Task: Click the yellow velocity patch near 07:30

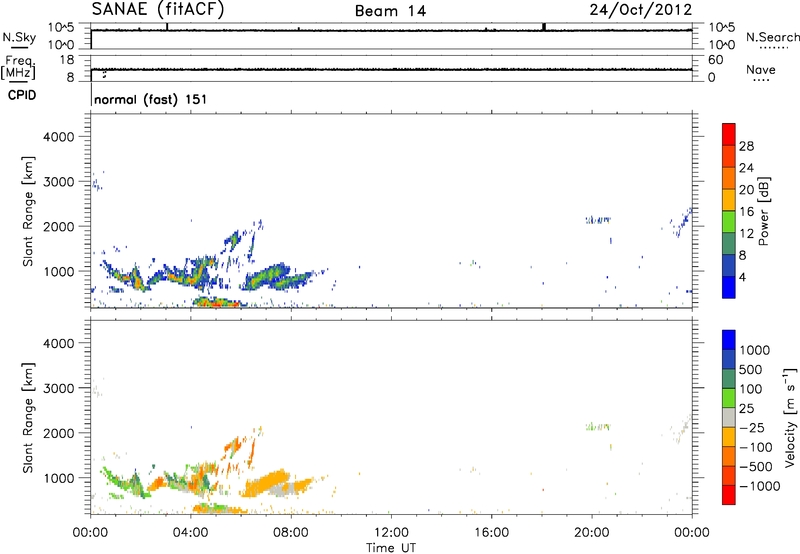Action: click(268, 485)
